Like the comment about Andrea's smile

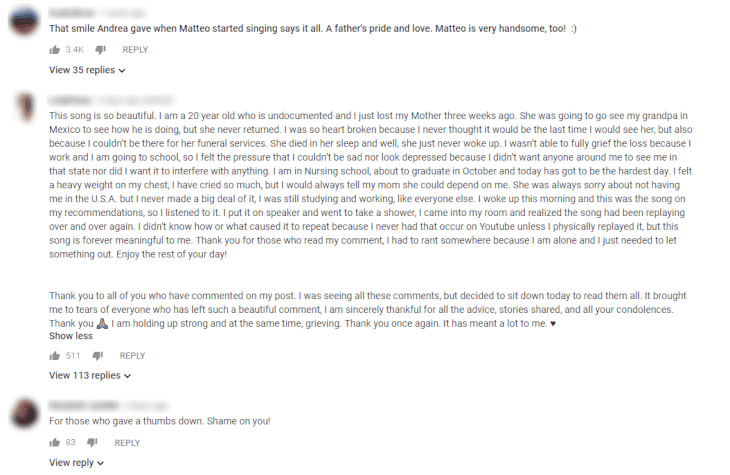click(54, 50)
